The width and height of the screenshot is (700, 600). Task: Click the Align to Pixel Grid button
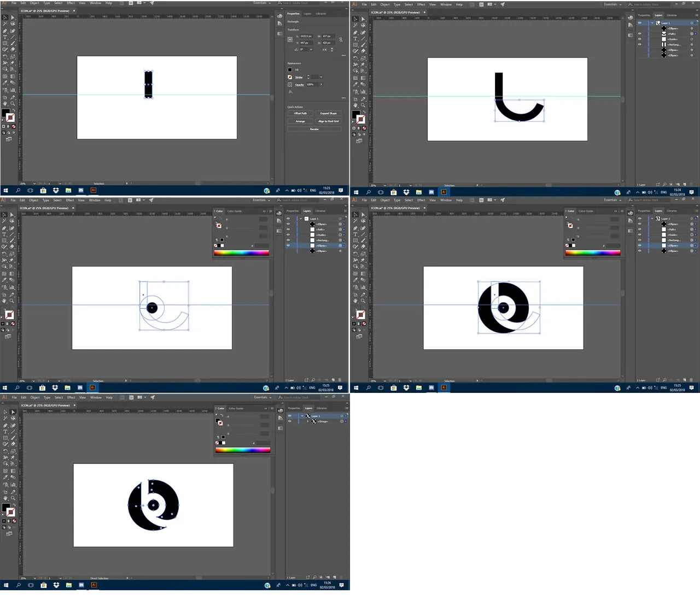329,121
